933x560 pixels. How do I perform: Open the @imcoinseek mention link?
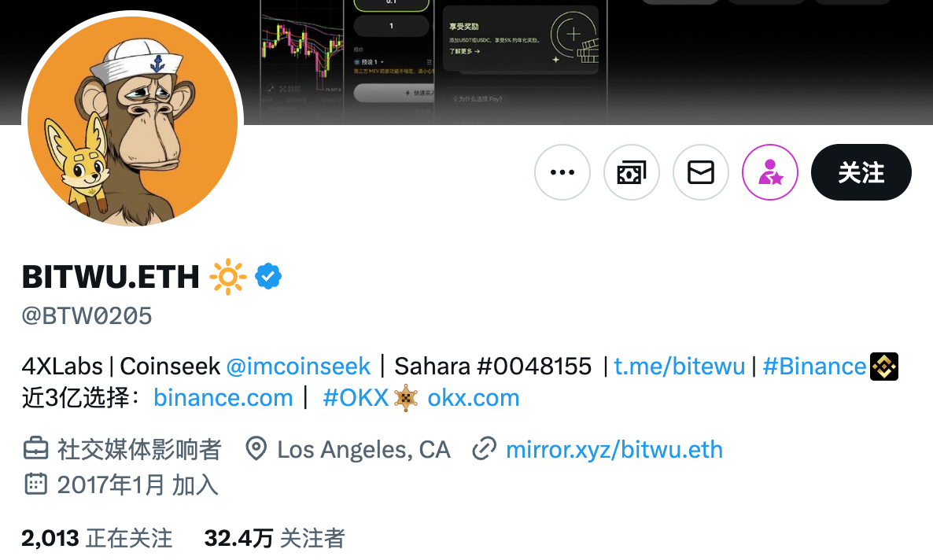click(x=298, y=366)
